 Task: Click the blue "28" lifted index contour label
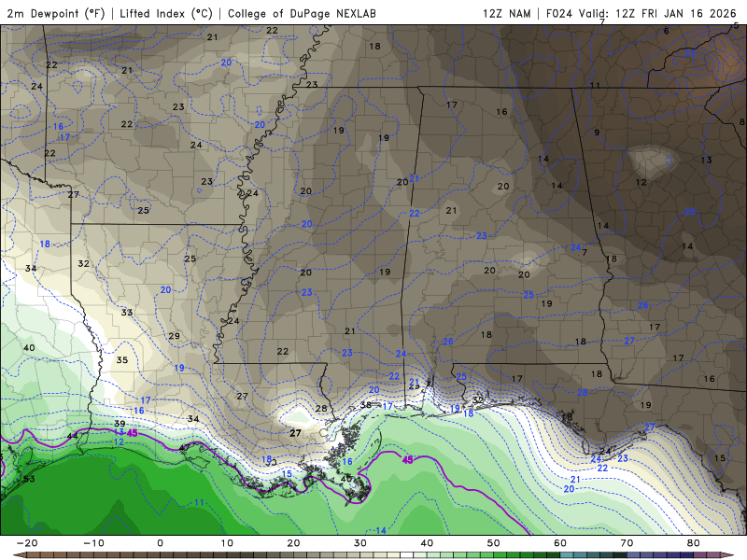[583, 392]
